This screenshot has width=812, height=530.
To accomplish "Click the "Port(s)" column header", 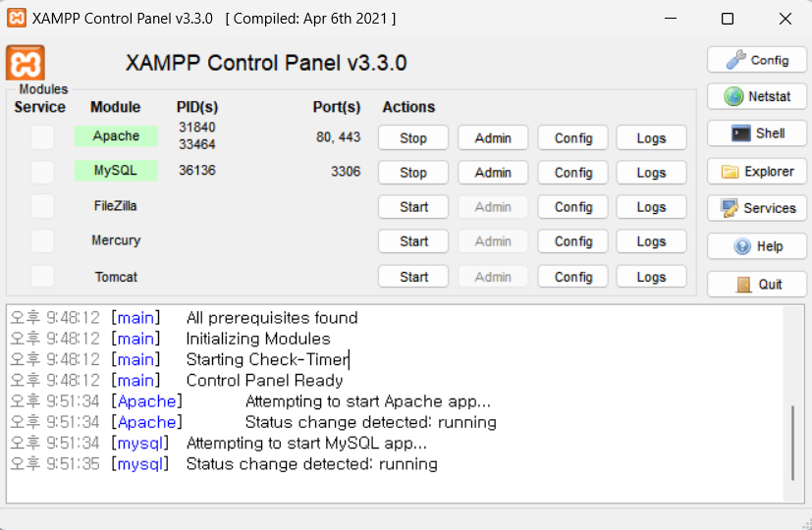I will [x=337, y=107].
